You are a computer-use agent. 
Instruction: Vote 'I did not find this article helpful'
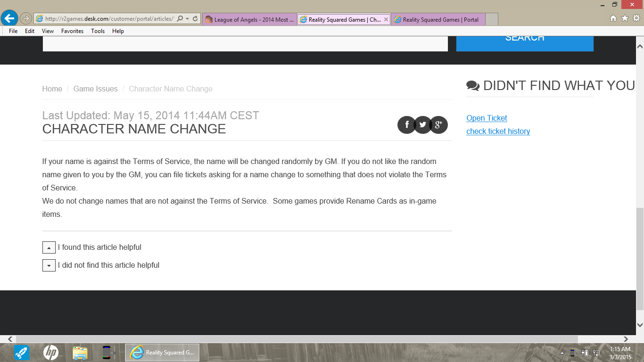(x=49, y=265)
